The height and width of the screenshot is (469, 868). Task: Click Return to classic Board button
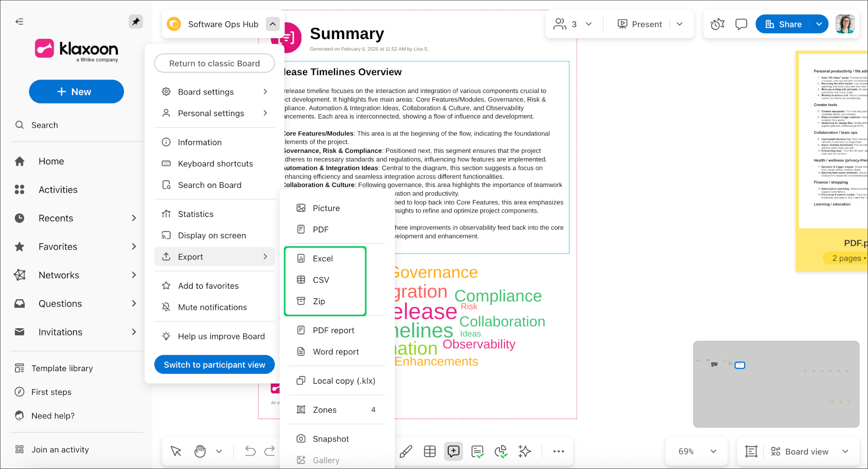click(x=214, y=63)
